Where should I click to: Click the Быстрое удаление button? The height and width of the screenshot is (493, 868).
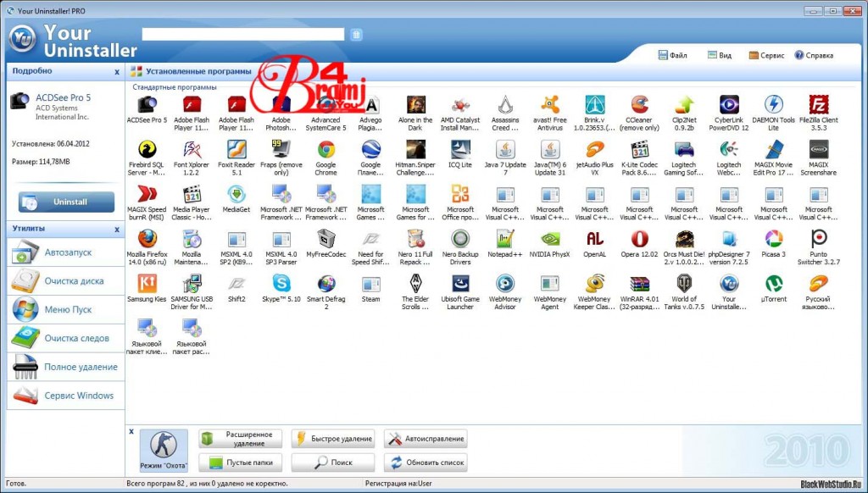(333, 439)
